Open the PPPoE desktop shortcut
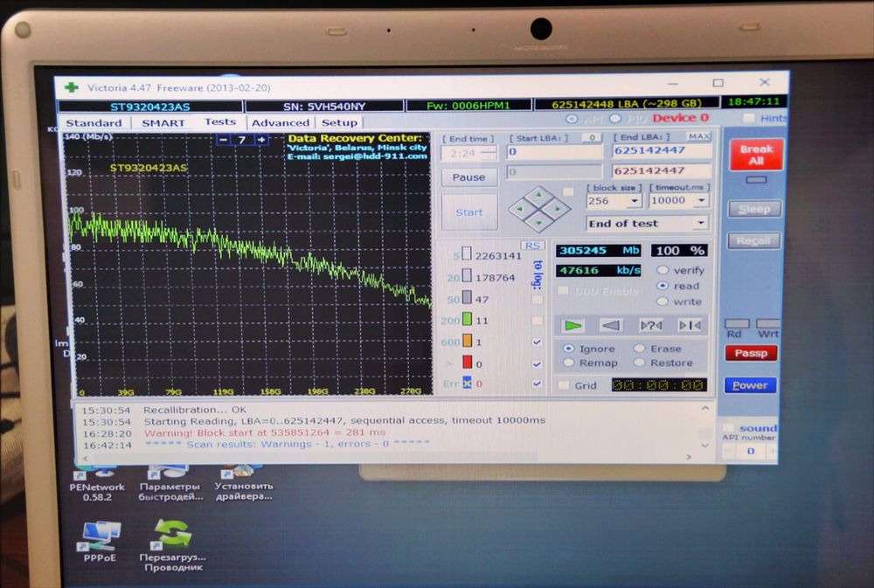This screenshot has width=874, height=588. [100, 542]
